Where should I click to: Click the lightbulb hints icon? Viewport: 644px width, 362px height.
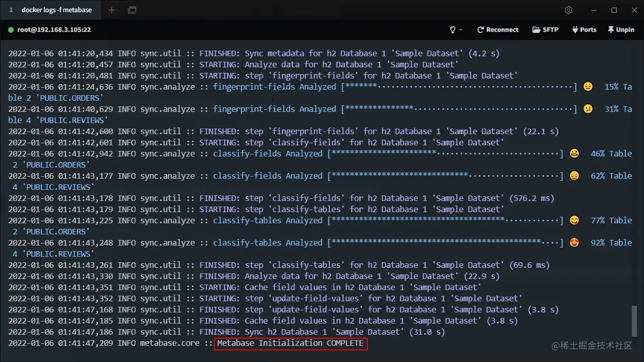453,30
